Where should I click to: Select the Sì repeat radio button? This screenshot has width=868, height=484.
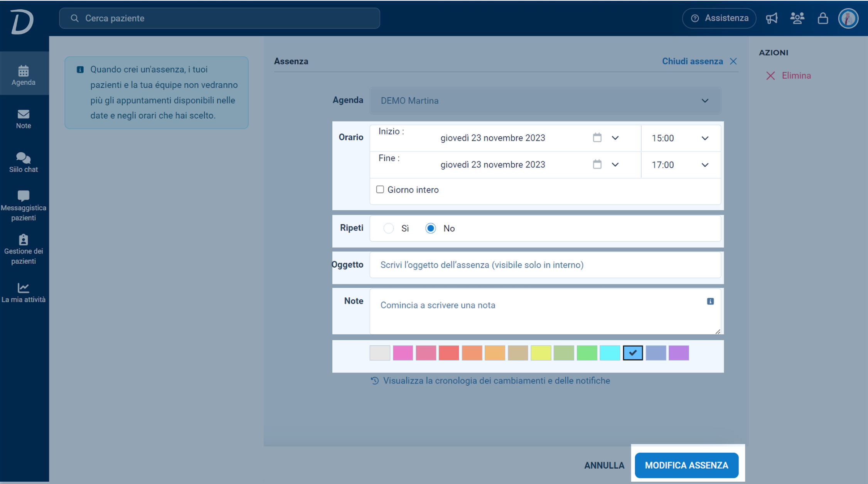click(x=389, y=228)
